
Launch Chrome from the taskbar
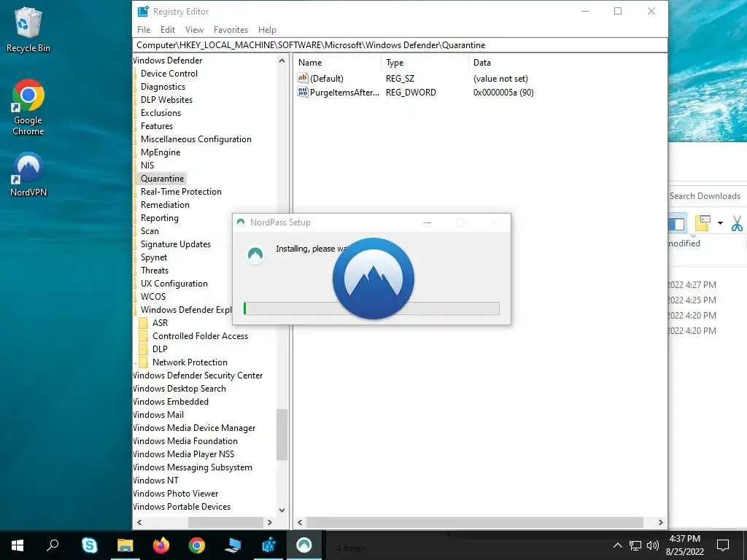pos(197,545)
